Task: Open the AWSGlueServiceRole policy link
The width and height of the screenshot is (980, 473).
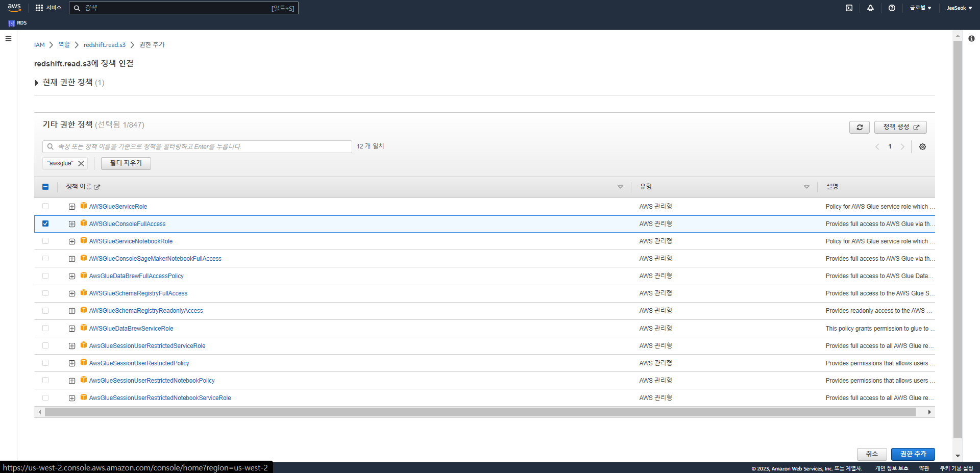Action: 118,207
